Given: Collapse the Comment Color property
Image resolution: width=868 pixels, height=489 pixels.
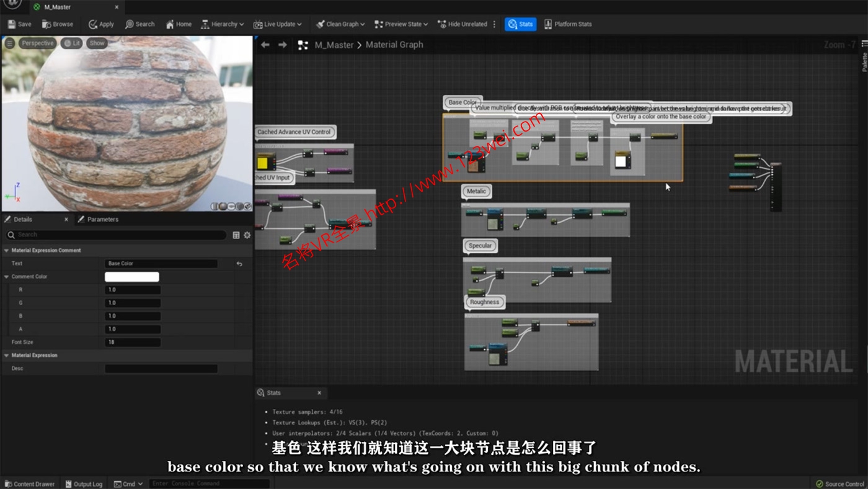Looking at the screenshot, I should tap(7, 277).
